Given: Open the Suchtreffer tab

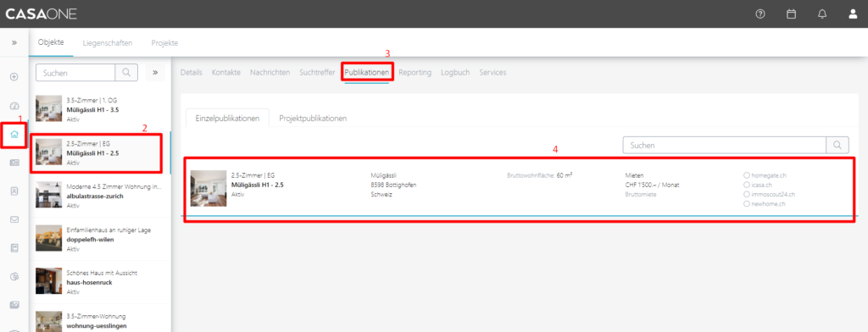Looking at the screenshot, I should [x=317, y=73].
